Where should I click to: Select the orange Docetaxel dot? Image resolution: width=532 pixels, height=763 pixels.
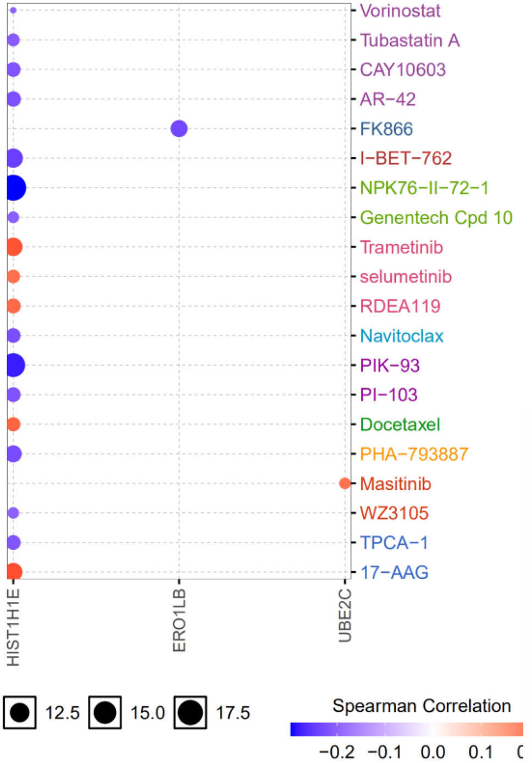(13, 424)
